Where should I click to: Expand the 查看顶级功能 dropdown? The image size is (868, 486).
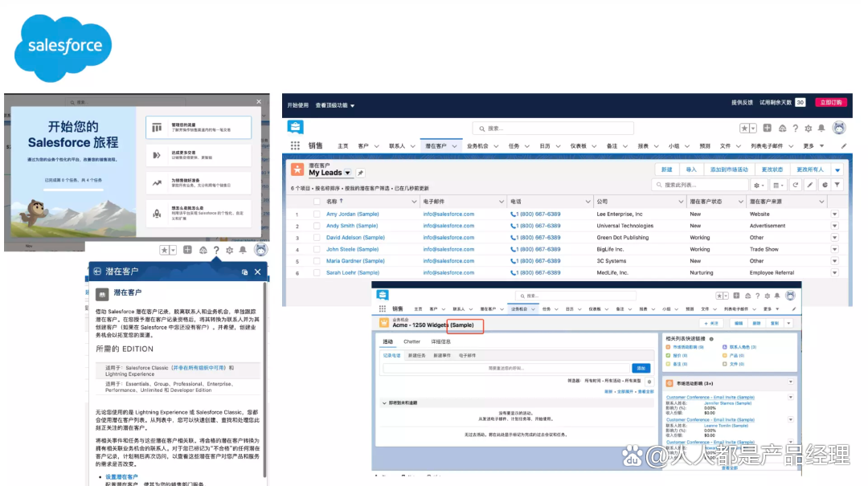(352, 105)
